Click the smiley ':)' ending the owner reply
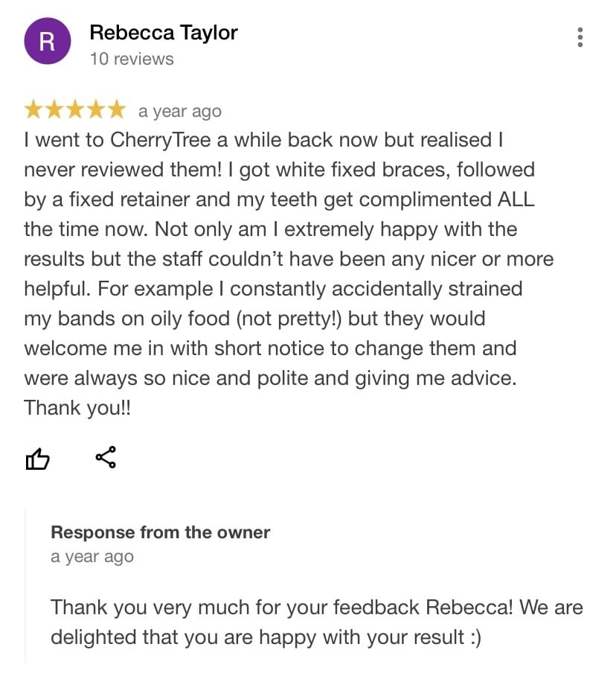This screenshot has width=616, height=679. [x=471, y=638]
